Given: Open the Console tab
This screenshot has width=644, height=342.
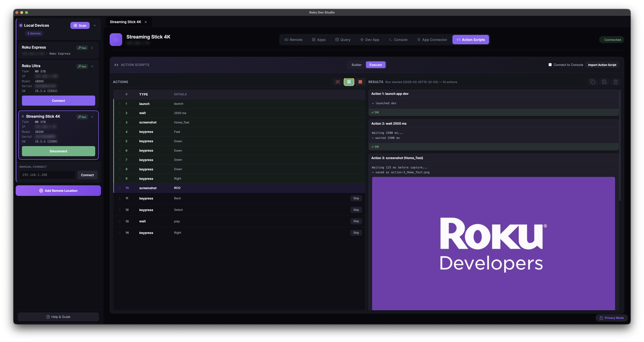Looking at the screenshot, I should [x=398, y=40].
